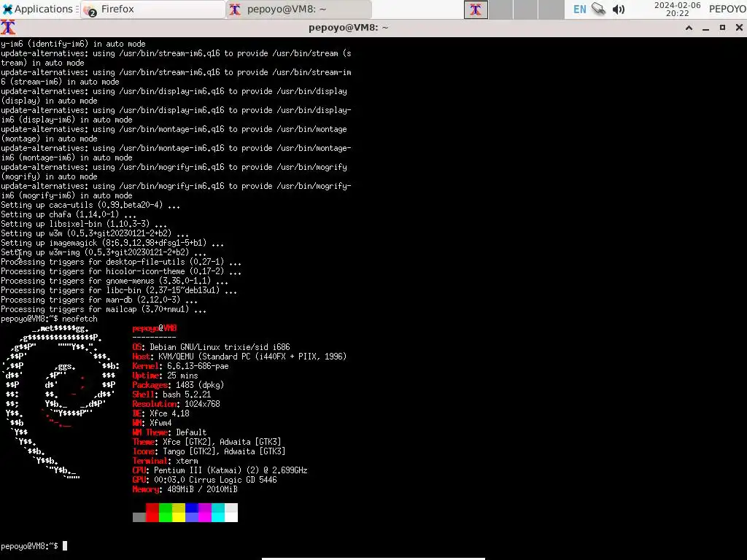
Task: Click the white color block in neofetch
Action: 231,513
